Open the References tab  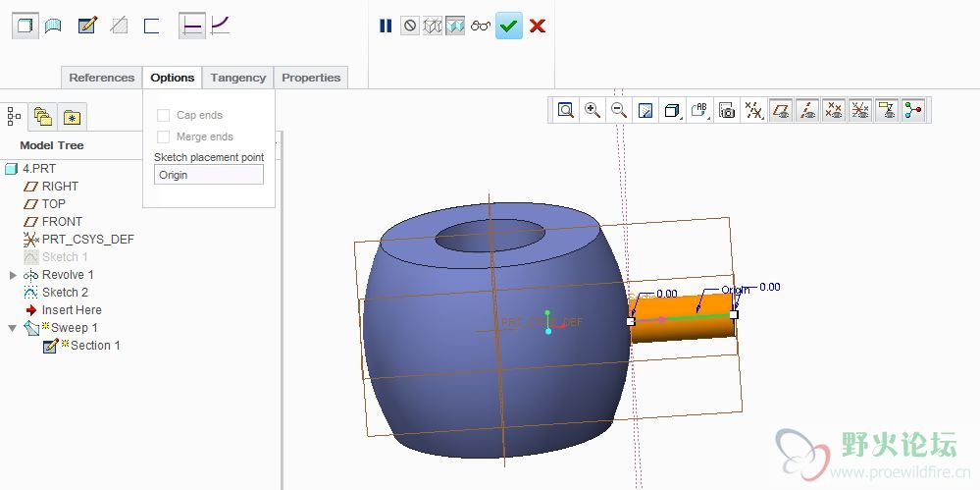point(102,78)
